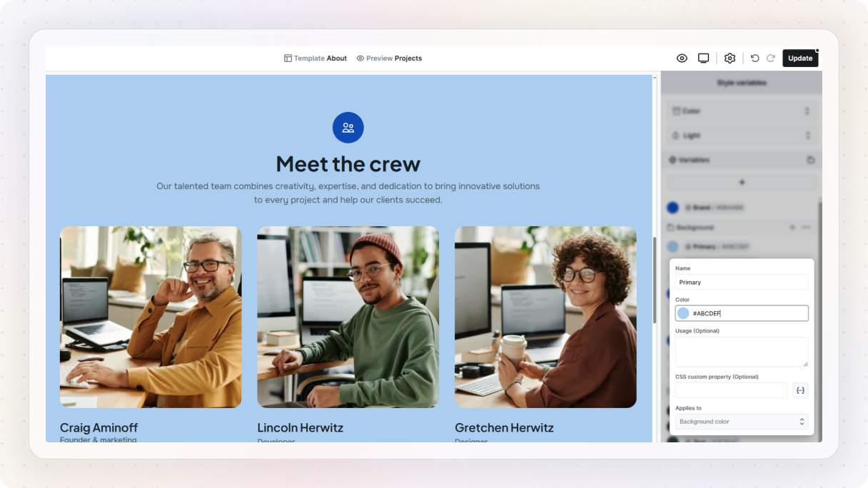The width and height of the screenshot is (868, 488).
Task: Select the Craig Aminoff name text
Action: point(99,427)
